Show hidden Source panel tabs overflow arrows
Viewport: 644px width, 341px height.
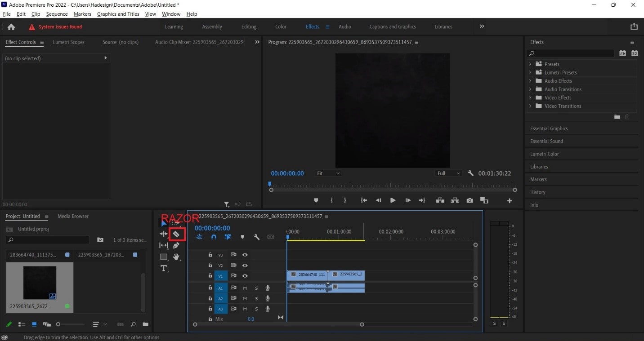(x=257, y=42)
